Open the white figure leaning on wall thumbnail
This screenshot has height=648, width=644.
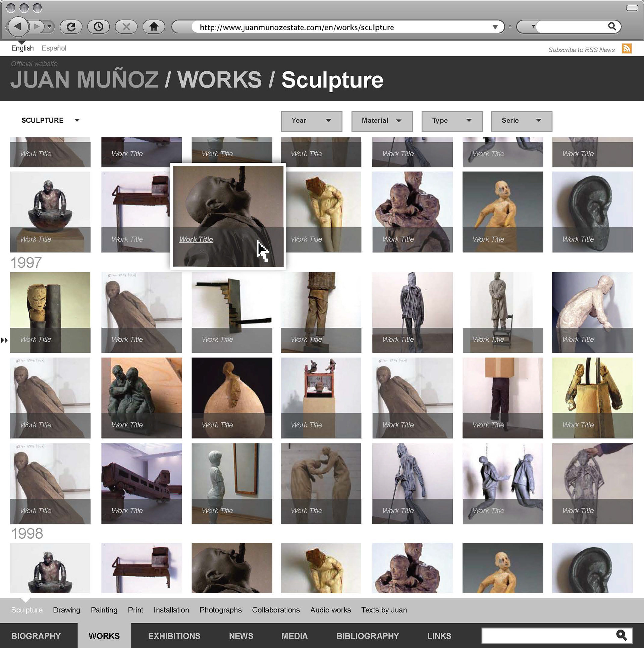[x=592, y=312]
